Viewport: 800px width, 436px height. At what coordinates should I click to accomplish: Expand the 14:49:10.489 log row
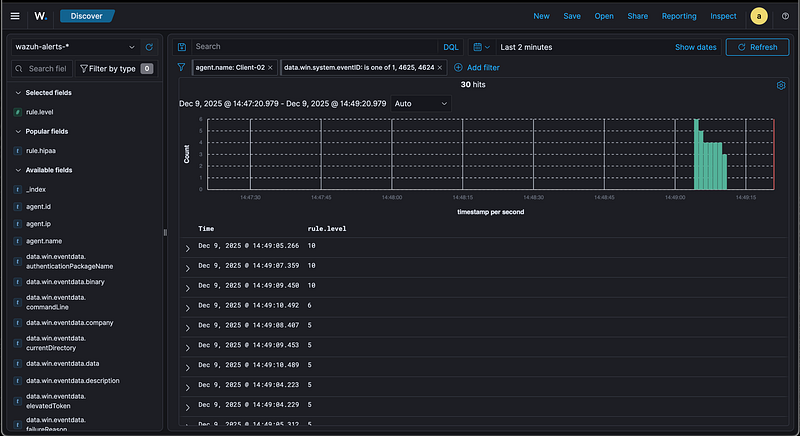[187, 368]
